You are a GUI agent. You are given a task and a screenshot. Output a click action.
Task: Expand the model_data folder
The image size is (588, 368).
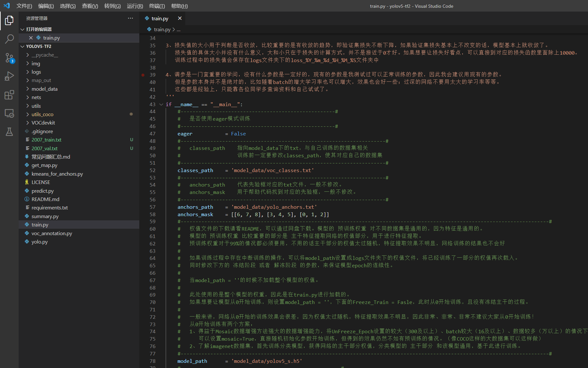click(28, 89)
